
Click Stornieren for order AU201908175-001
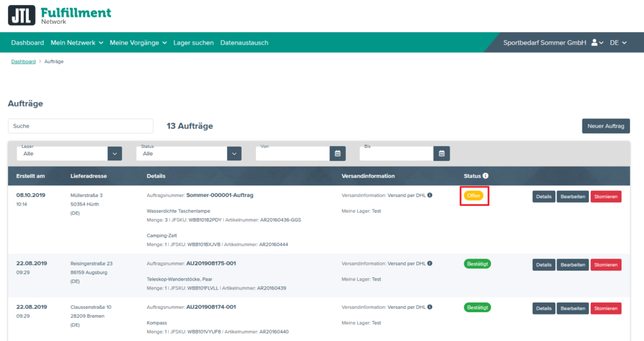606,265
